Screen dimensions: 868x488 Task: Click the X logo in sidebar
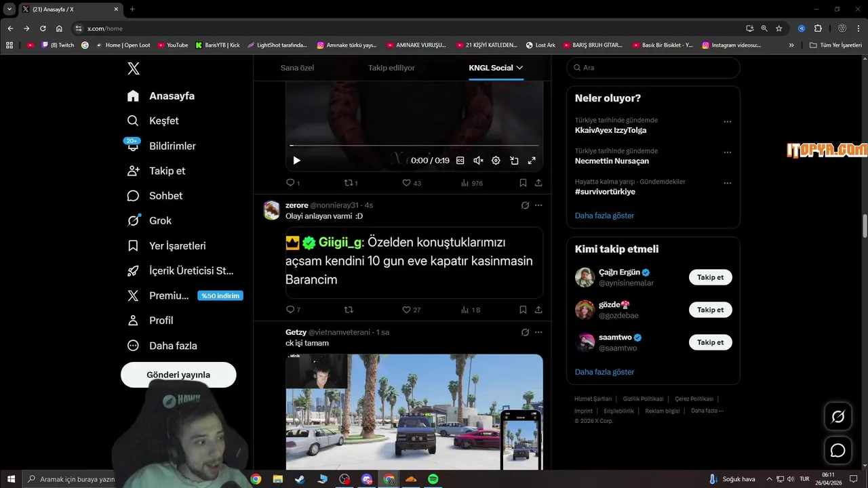coord(134,68)
